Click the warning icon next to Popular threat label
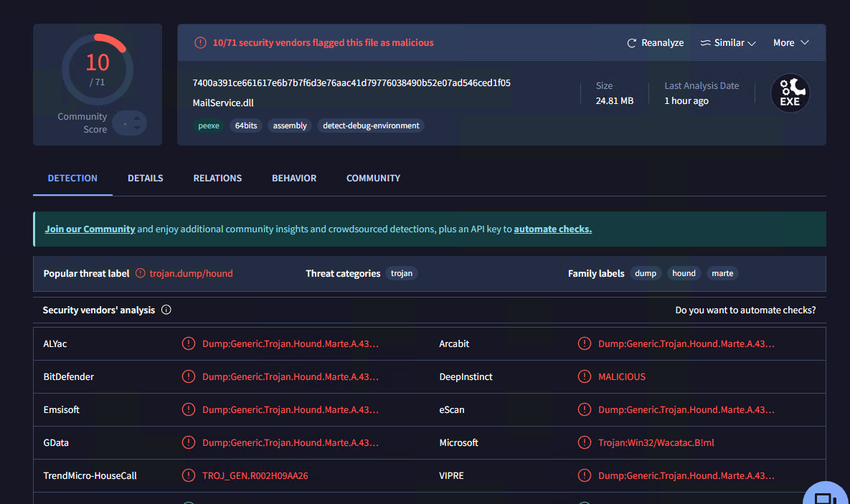The width and height of the screenshot is (850, 504). point(141,273)
